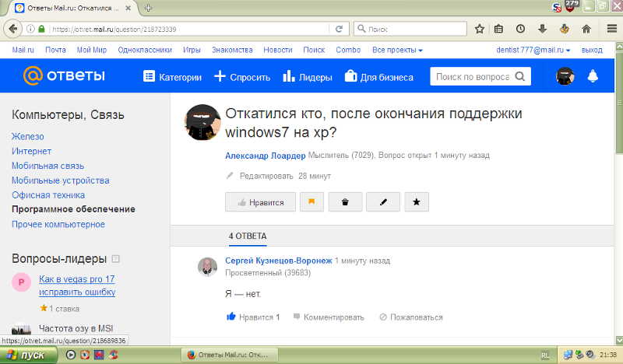Screen dimensions: 623x364
Task: Open Мой Мир in top bar
Action: click(92, 50)
